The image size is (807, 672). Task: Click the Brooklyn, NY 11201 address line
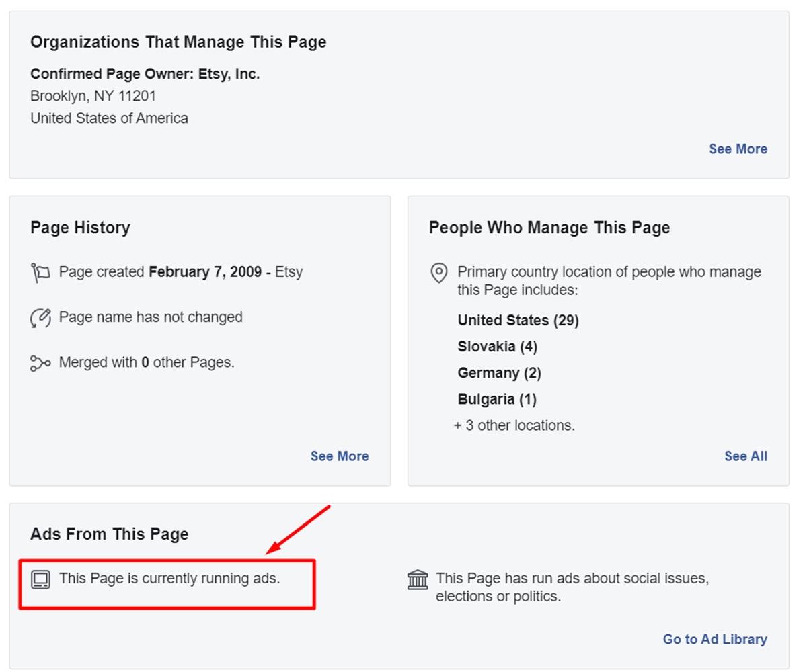[93, 96]
